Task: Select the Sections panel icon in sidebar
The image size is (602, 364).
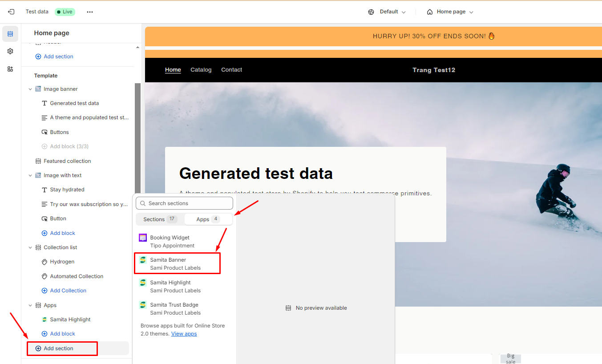Action: point(10,34)
